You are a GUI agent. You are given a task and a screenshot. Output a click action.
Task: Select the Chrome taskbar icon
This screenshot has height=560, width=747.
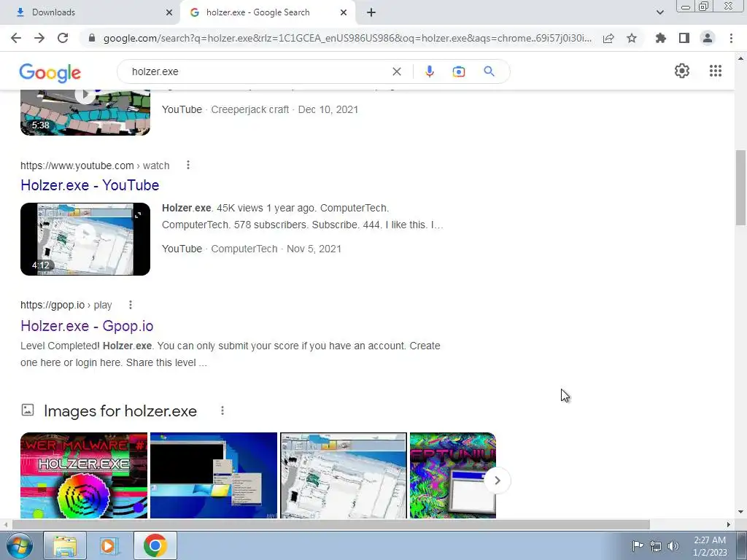(x=155, y=546)
